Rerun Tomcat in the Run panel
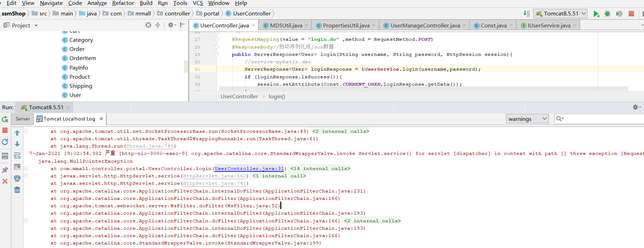This screenshot has height=248, width=644. 5,119
